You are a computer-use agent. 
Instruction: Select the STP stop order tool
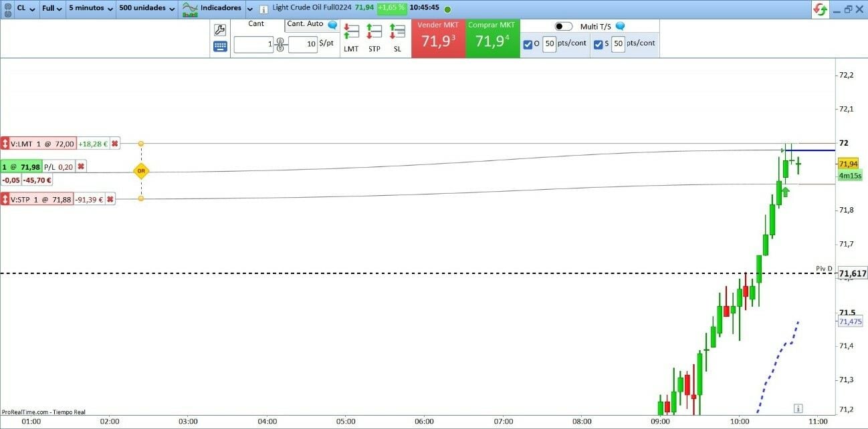point(374,37)
